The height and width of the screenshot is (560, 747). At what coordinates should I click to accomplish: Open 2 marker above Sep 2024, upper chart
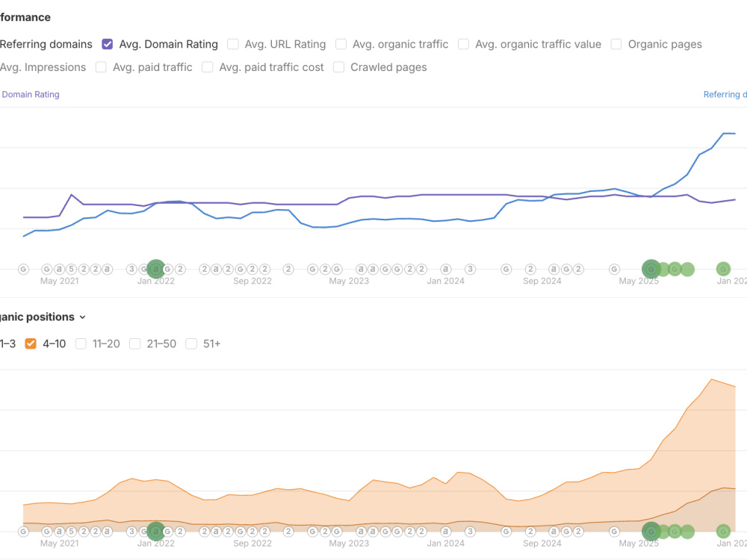tap(530, 270)
